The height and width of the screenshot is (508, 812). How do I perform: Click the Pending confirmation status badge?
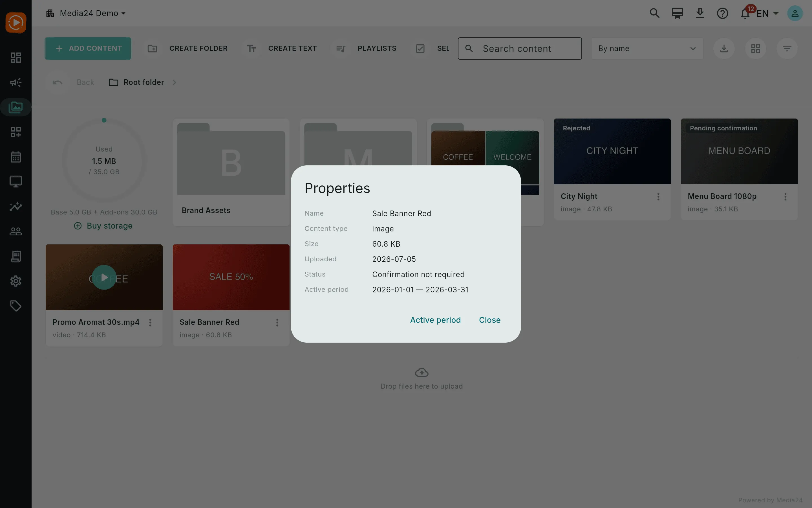[723, 128]
